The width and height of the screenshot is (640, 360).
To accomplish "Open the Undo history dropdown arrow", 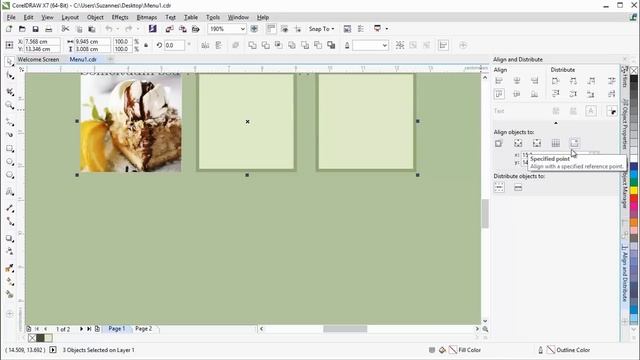I will click(x=117, y=29).
